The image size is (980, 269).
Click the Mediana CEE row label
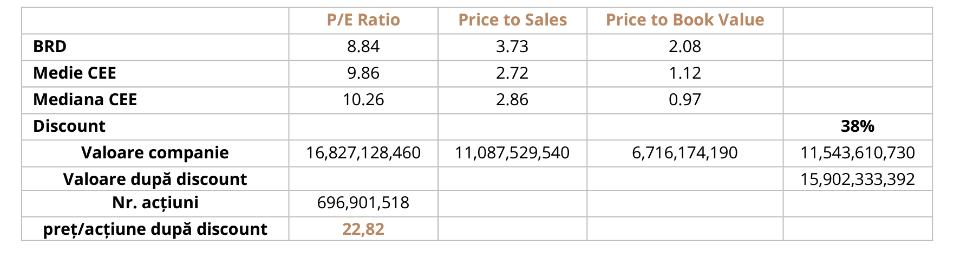click(x=85, y=100)
